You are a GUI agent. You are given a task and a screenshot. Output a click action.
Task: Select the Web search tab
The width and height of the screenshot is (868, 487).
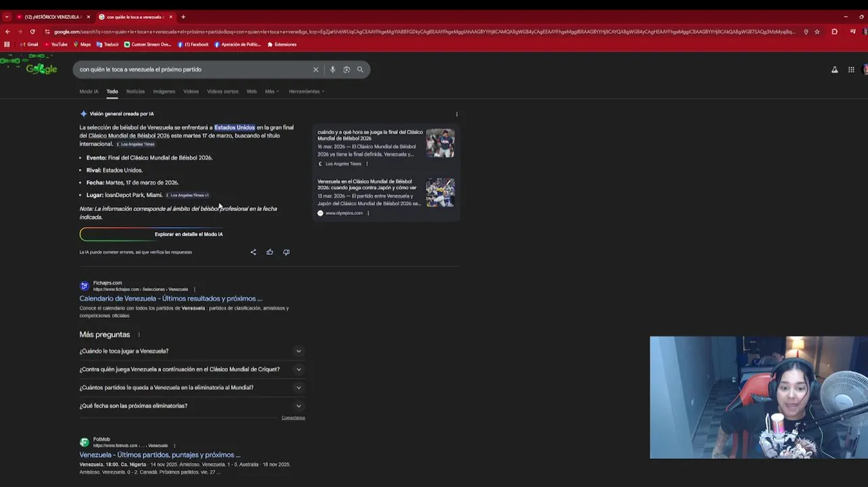[252, 91]
